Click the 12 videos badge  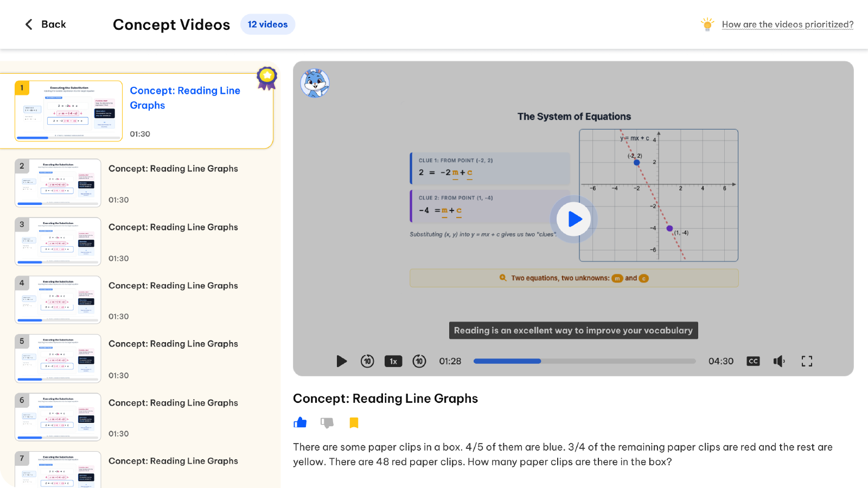[267, 24]
